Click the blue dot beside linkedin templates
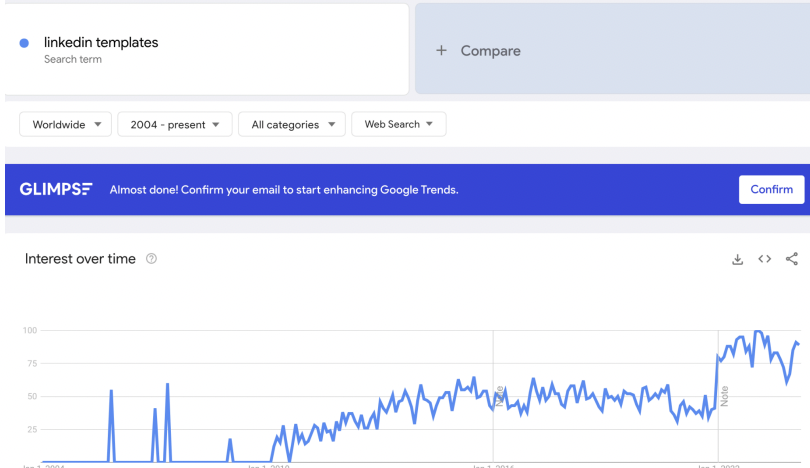Image resolution: width=810 pixels, height=468 pixels. coord(24,43)
